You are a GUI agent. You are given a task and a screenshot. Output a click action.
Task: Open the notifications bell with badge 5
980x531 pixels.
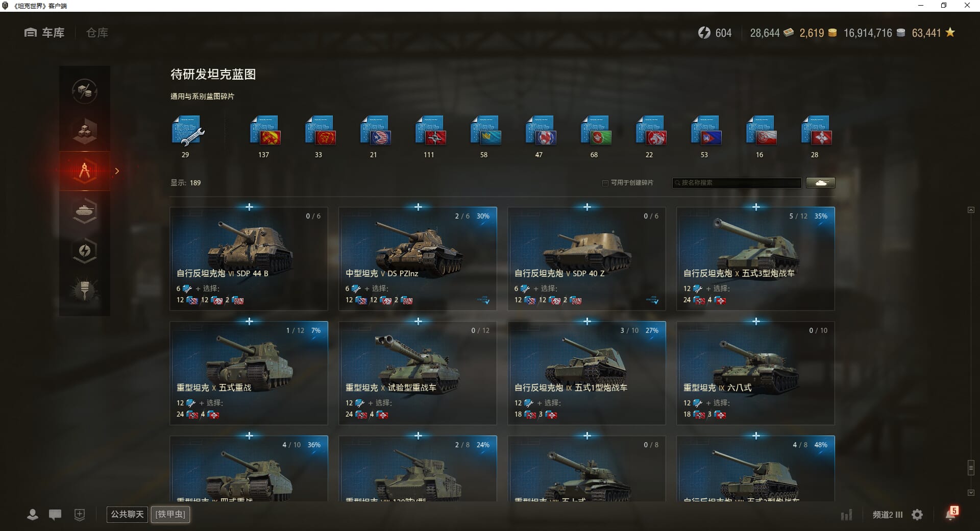pos(951,514)
